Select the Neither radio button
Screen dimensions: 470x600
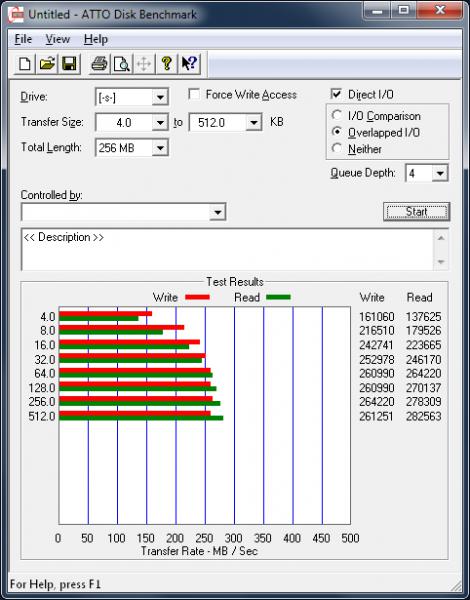click(337, 148)
